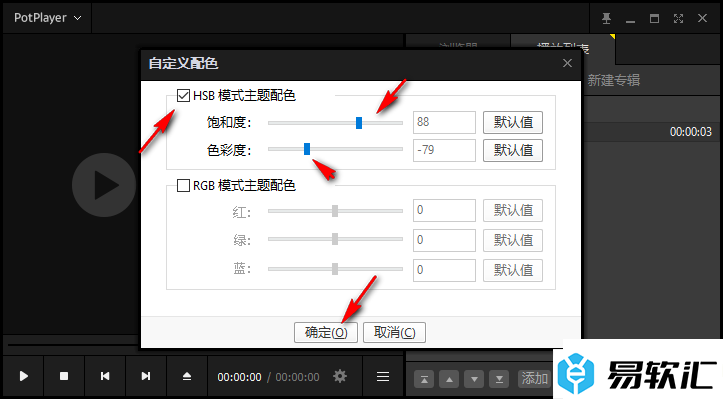
Task: Click the play button in bottom control bar
Action: pyautogui.click(x=24, y=376)
